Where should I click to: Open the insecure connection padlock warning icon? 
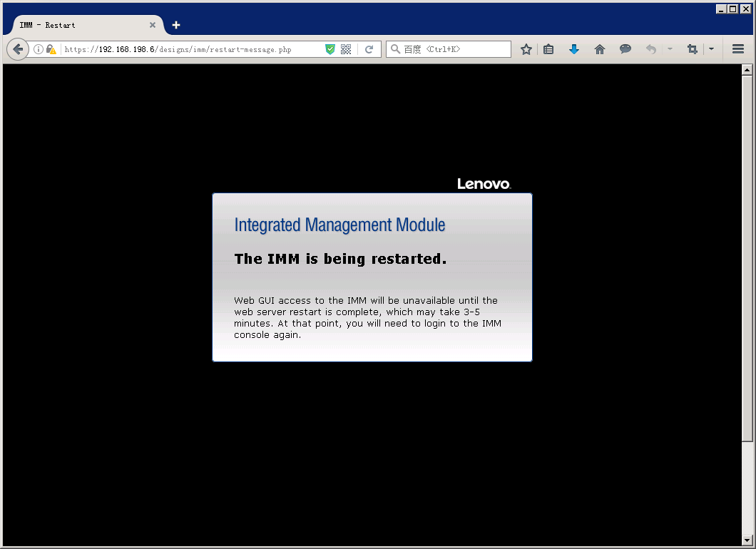(51, 49)
